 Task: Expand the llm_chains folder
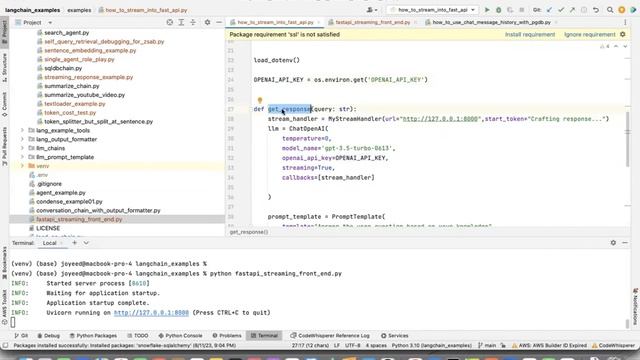pyautogui.click(x=22, y=148)
